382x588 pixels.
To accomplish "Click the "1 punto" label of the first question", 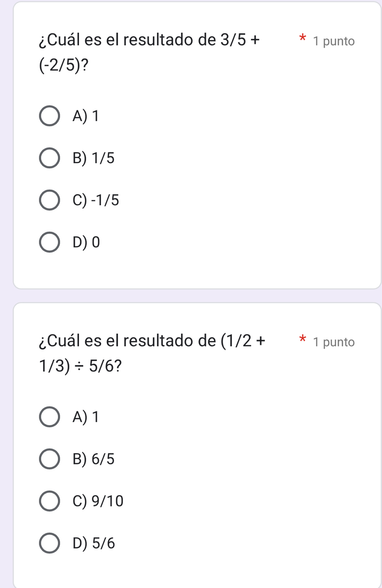I will point(334,41).
